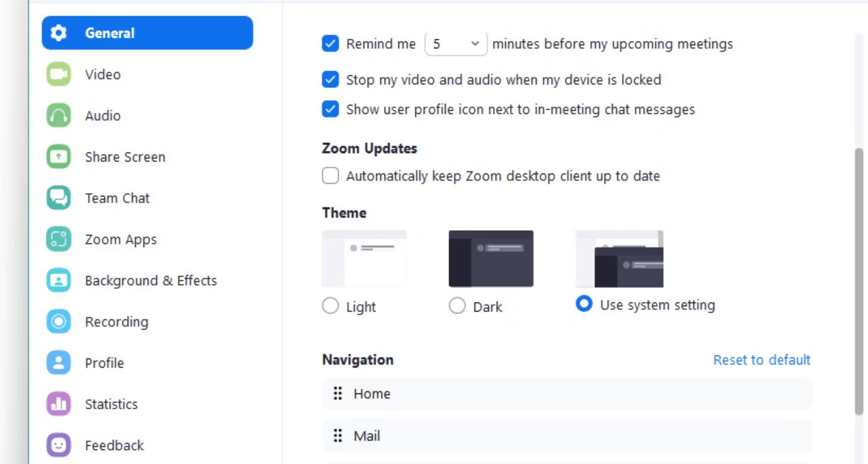Click the Statistics bar chart icon
This screenshot has height=464, width=868.
coord(58,404)
